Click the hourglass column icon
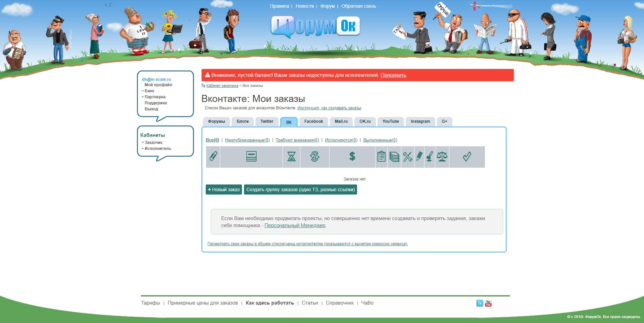The image size is (644, 323). tap(291, 156)
